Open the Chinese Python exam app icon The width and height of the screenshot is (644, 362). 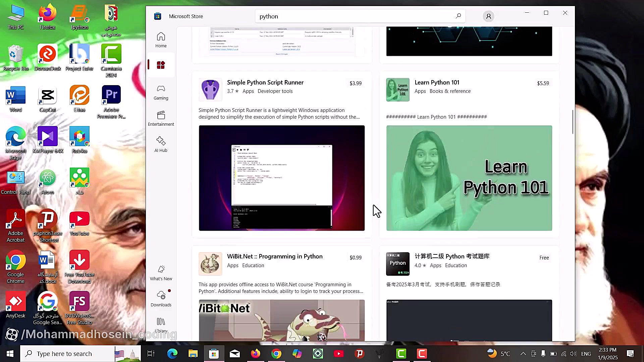pyautogui.click(x=397, y=264)
